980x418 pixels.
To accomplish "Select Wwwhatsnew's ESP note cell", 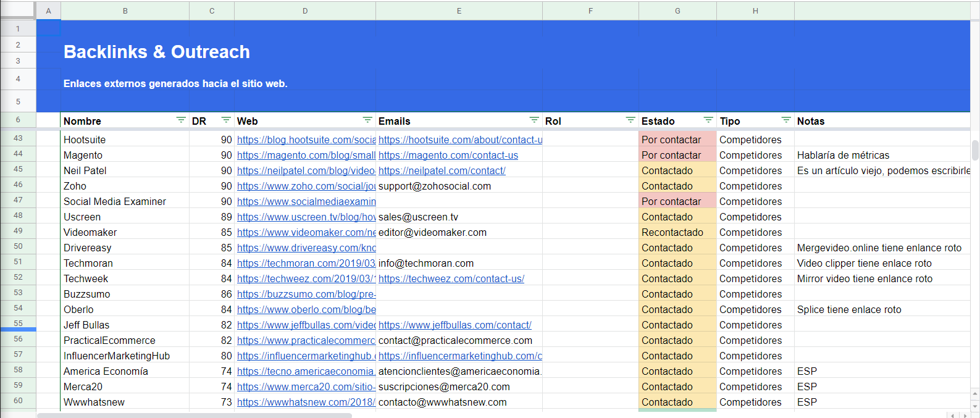I will (x=882, y=403).
